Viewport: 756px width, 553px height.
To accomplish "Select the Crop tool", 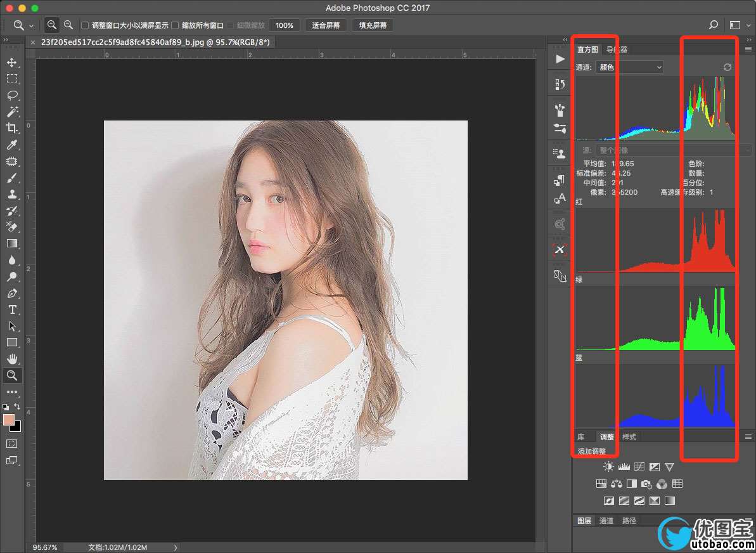I will pos(12,128).
